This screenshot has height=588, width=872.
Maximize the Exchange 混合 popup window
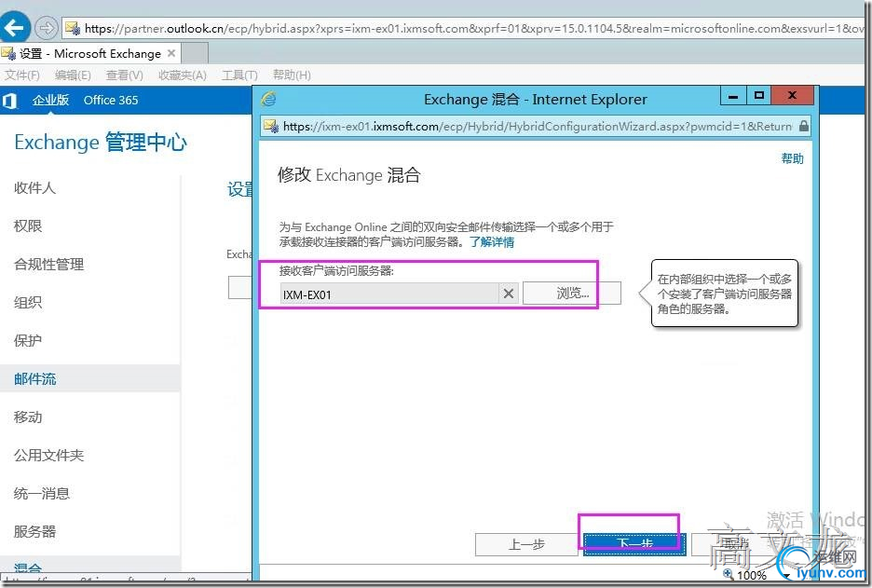pyautogui.click(x=758, y=96)
